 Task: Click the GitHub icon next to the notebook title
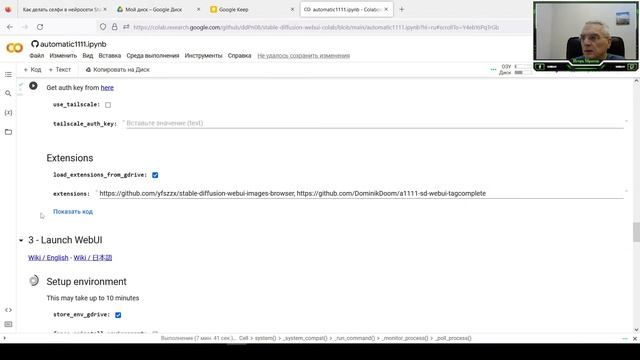click(35, 44)
